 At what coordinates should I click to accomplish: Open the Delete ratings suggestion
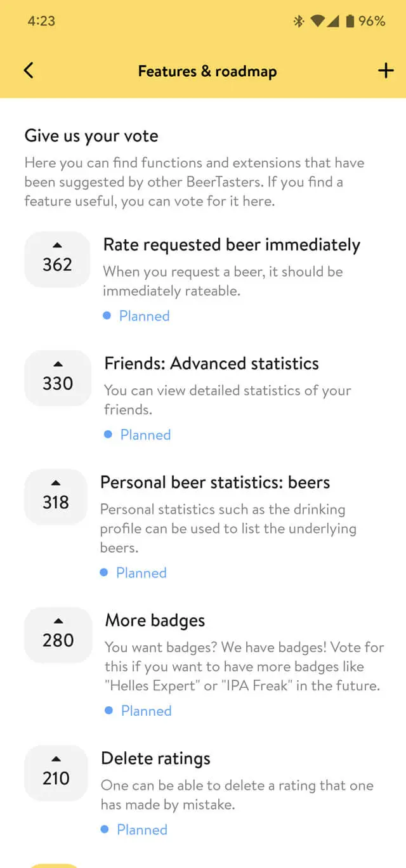click(x=156, y=758)
